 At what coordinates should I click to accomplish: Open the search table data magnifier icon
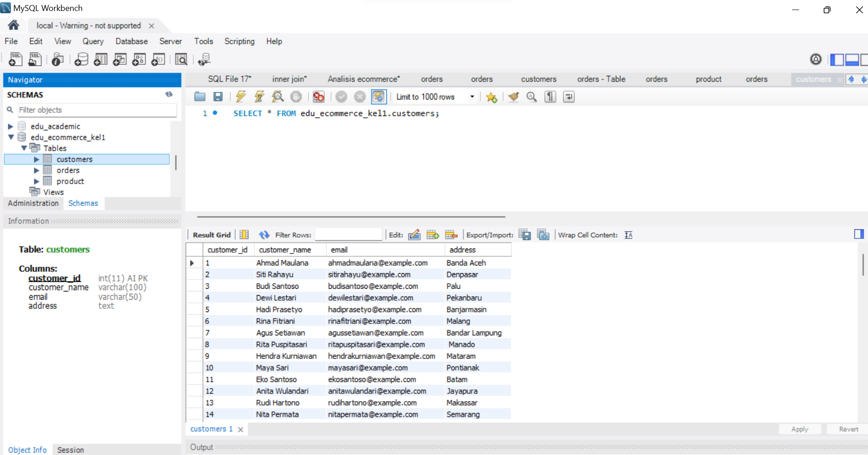181,59
